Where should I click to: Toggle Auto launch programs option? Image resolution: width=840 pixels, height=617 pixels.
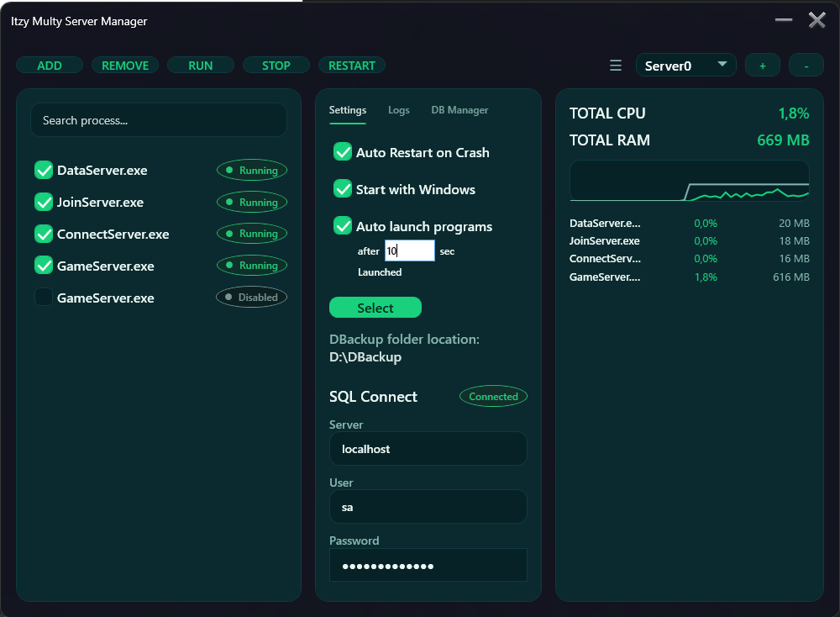pos(342,225)
